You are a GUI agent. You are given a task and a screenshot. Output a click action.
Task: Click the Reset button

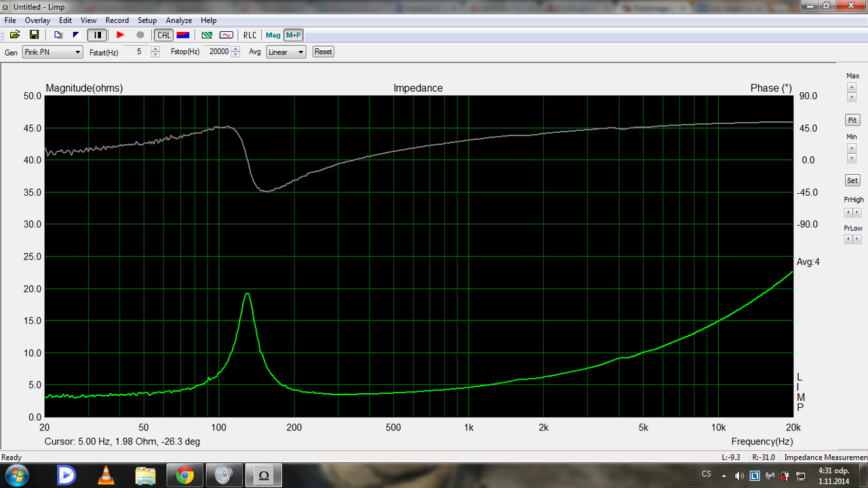click(323, 52)
